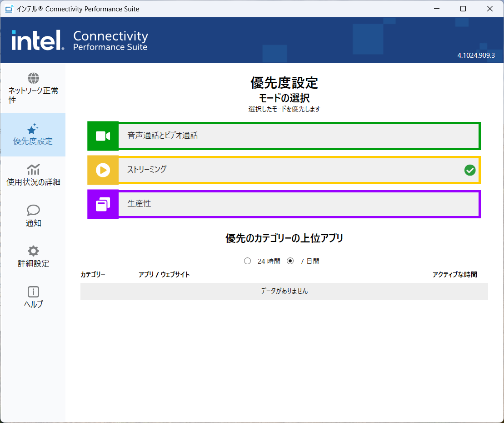Click the purple productivity windows icon
This screenshot has width=504, height=423.
click(103, 204)
